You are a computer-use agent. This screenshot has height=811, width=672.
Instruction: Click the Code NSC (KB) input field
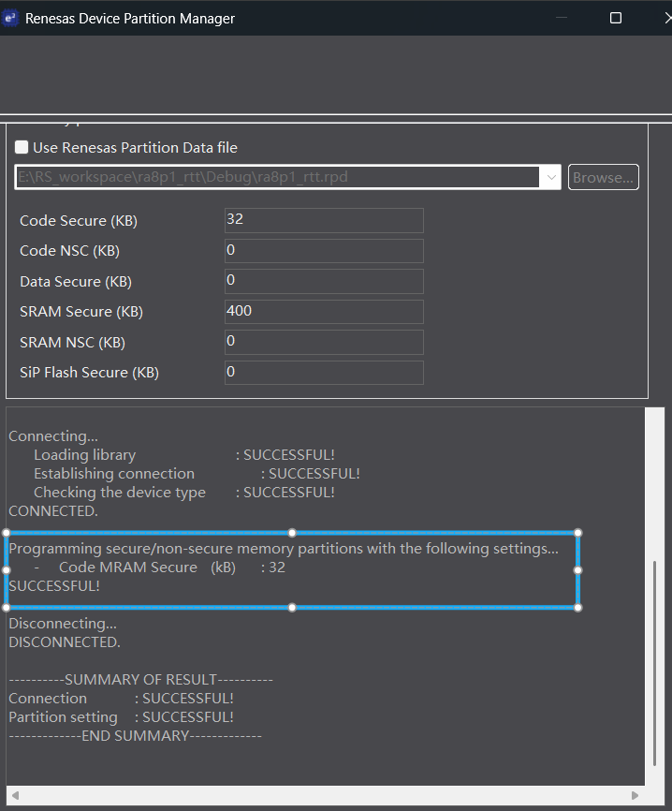click(324, 251)
